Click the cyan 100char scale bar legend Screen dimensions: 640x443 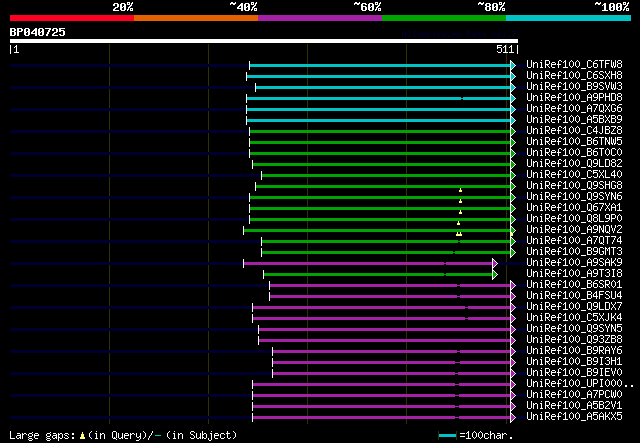447,436
